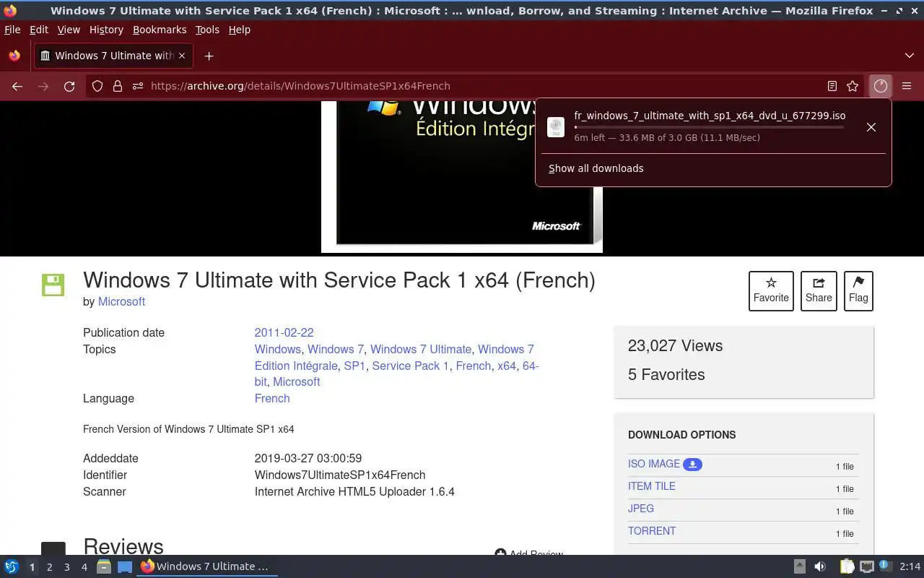Cancel the ISO download

(x=871, y=127)
